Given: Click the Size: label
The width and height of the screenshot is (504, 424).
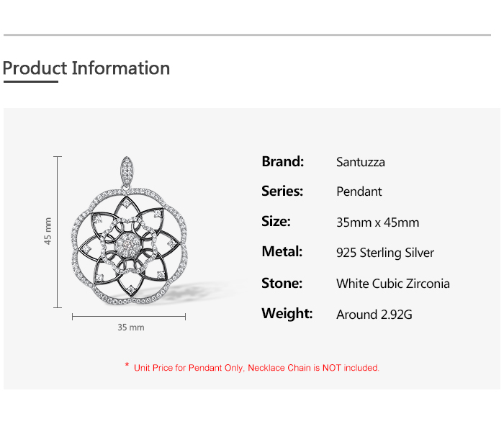Looking at the screenshot, I should coord(276,221).
